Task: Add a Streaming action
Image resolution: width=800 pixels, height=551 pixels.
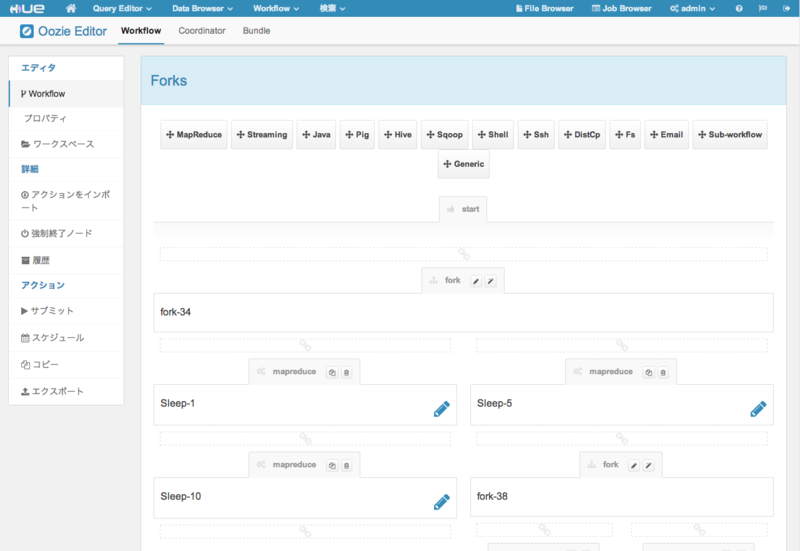Action: 262,135
